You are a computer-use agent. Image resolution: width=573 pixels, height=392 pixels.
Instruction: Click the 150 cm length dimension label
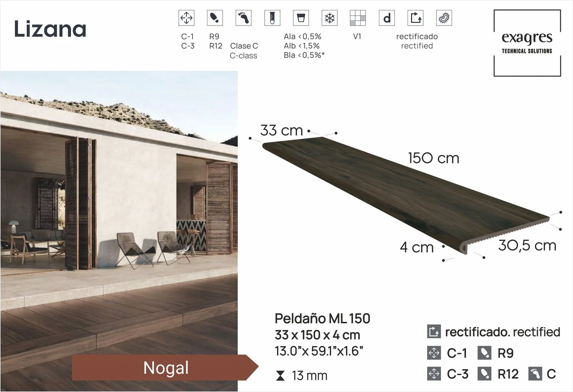pyautogui.click(x=433, y=158)
